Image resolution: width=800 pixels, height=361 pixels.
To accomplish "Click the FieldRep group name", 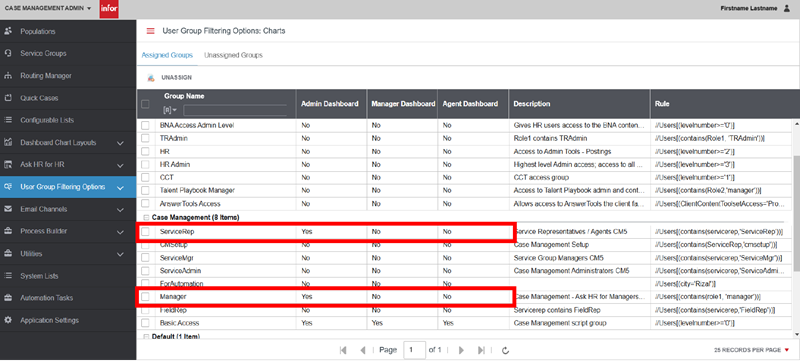I will (172, 310).
